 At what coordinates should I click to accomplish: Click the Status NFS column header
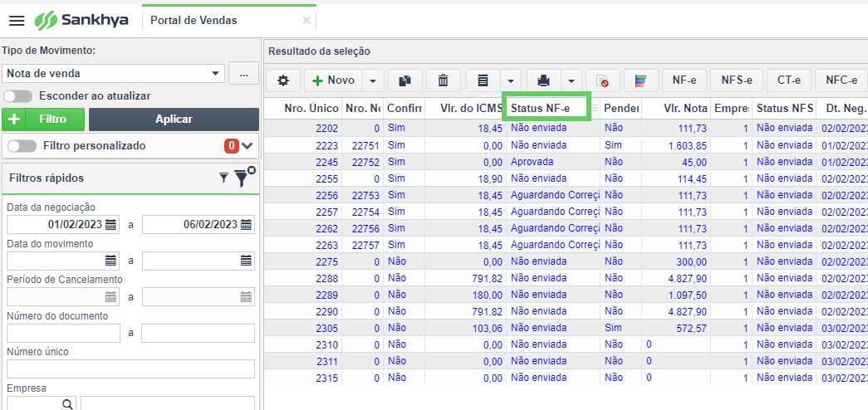click(784, 109)
